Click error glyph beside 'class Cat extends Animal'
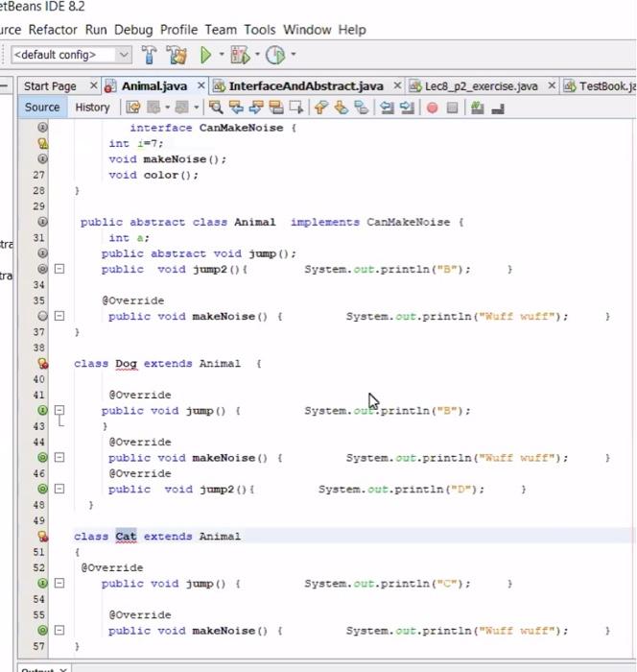The height and width of the screenshot is (672, 637). [x=43, y=536]
